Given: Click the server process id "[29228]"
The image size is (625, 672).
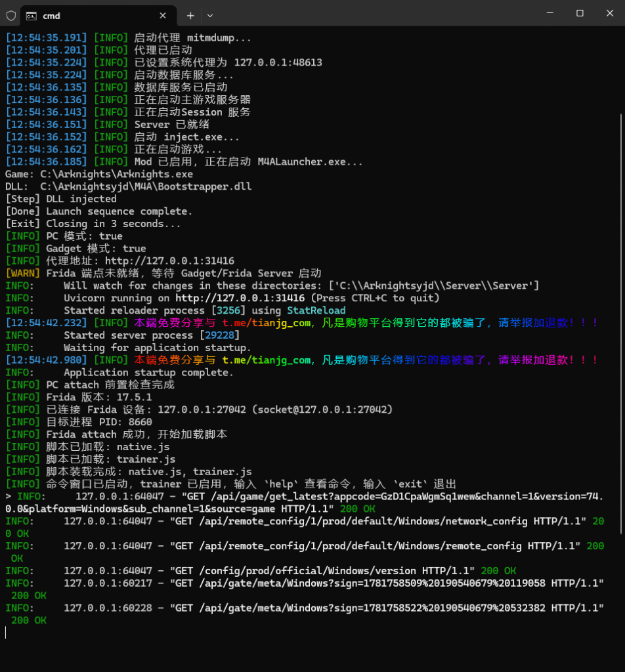Looking at the screenshot, I should (219, 335).
